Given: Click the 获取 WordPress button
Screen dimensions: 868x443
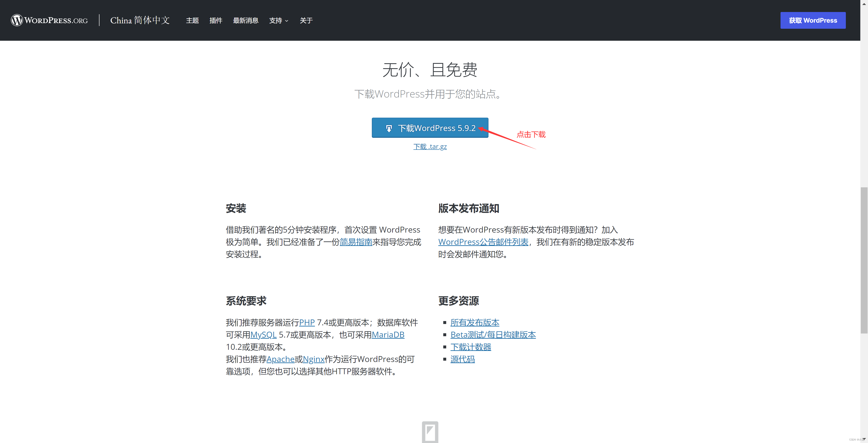Looking at the screenshot, I should pos(813,20).
